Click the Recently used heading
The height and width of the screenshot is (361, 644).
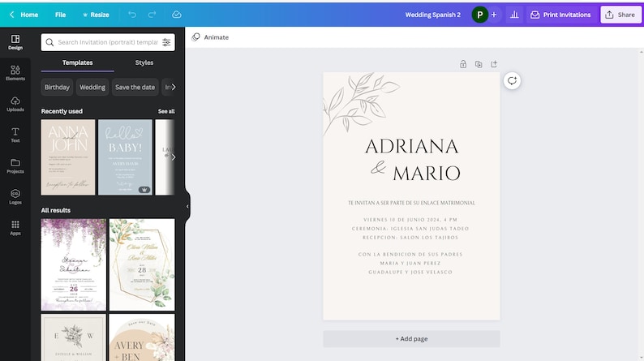[x=62, y=111]
